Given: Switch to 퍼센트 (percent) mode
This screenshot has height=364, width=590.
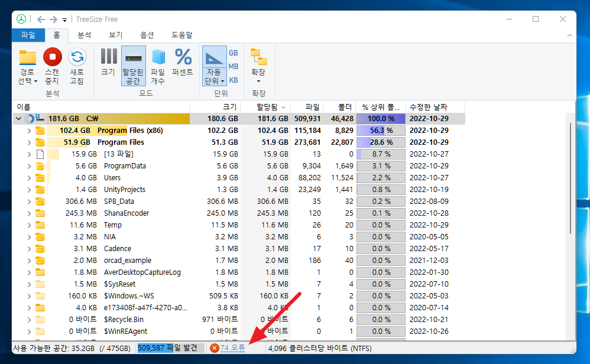Looking at the screenshot, I should (183, 63).
